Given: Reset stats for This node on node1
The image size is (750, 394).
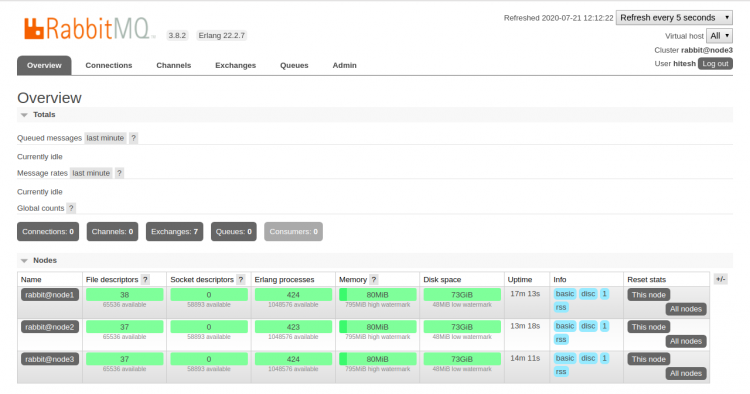Looking at the screenshot, I should click(649, 295).
